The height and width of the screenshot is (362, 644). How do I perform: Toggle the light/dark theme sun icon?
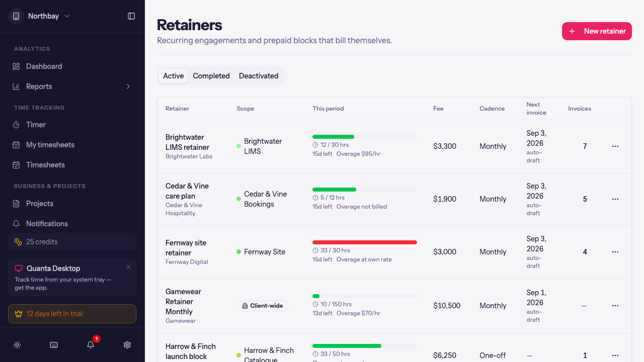[17, 345]
